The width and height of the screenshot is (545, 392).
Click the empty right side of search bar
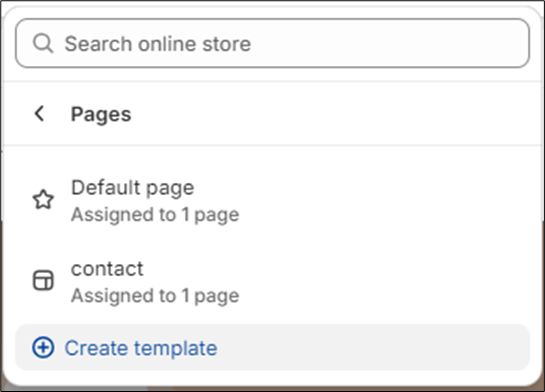click(389, 43)
